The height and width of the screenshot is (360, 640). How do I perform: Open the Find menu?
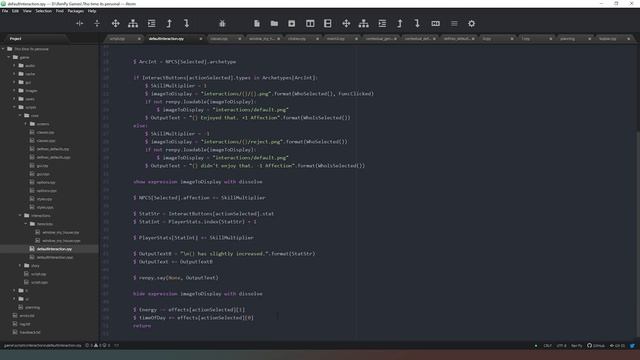(x=60, y=11)
